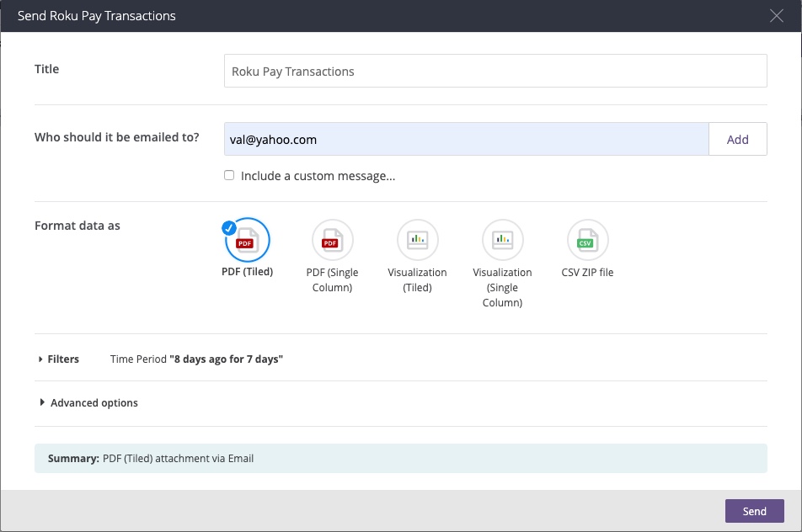Click the Send button
This screenshot has width=802, height=532.
coord(754,510)
